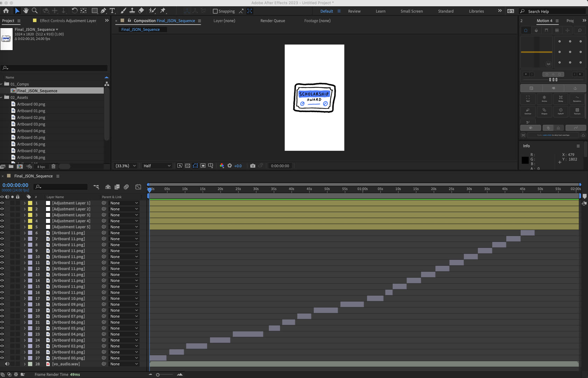
Task: Click the current timecode 0:00:00:00 in timeline
Action: point(15,185)
